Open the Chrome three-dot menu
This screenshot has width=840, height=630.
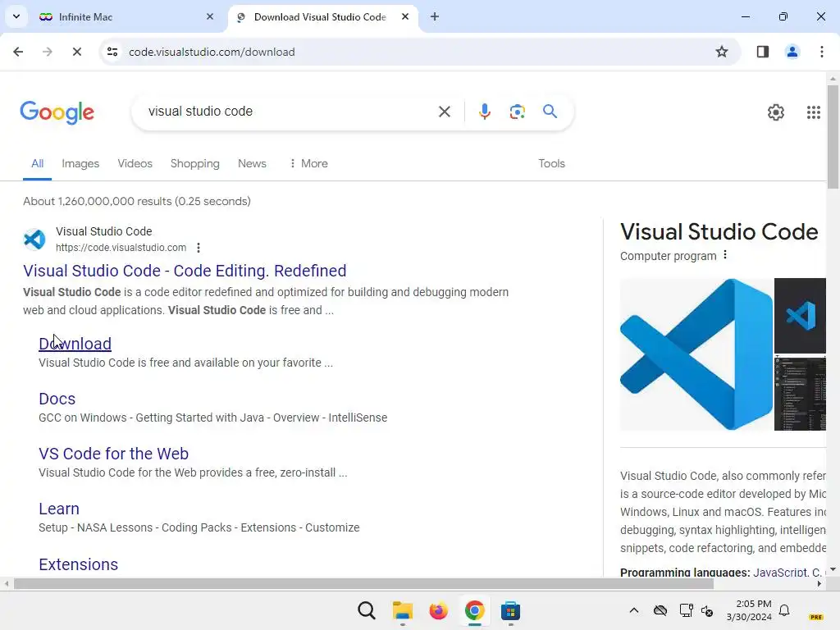[x=822, y=52]
